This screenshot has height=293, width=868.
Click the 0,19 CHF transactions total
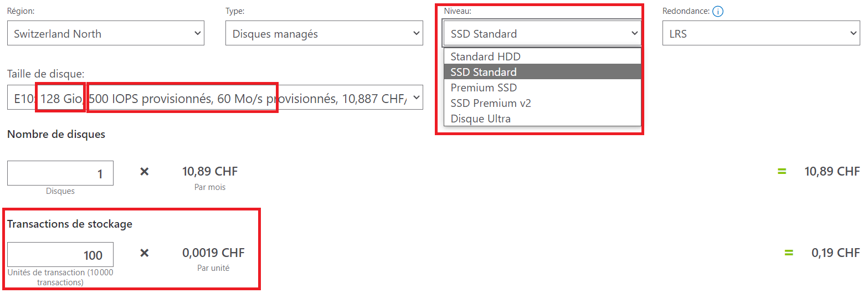pos(835,253)
